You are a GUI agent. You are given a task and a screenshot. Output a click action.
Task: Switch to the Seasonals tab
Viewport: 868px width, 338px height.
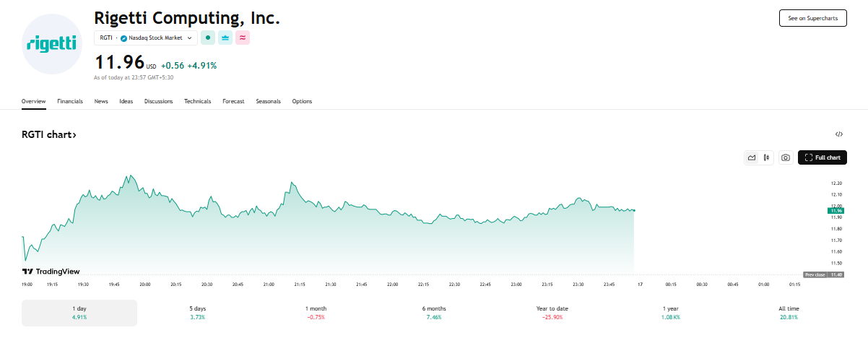point(269,101)
